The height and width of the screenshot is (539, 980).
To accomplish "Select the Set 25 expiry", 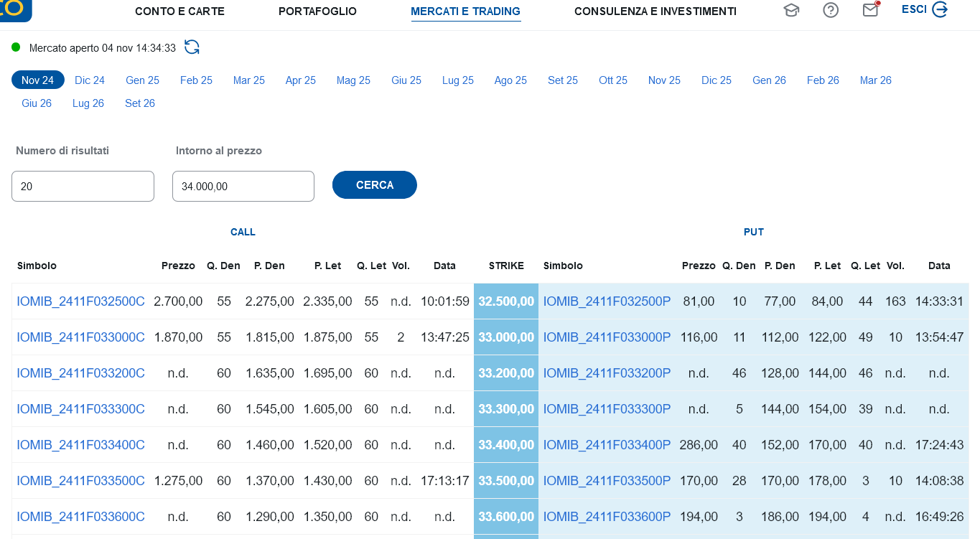I will [563, 80].
